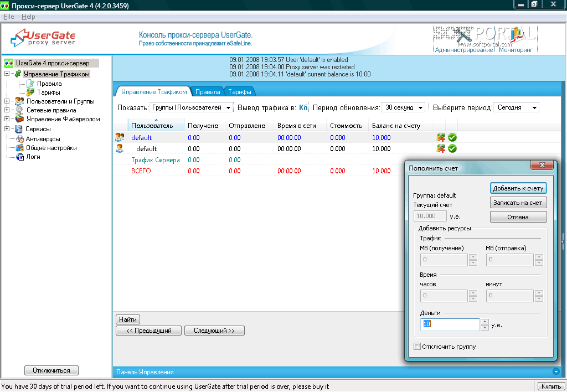Viewport: 567px width, 392px height.
Task: Click the add-funds icon in the default group row
Action: (441, 137)
